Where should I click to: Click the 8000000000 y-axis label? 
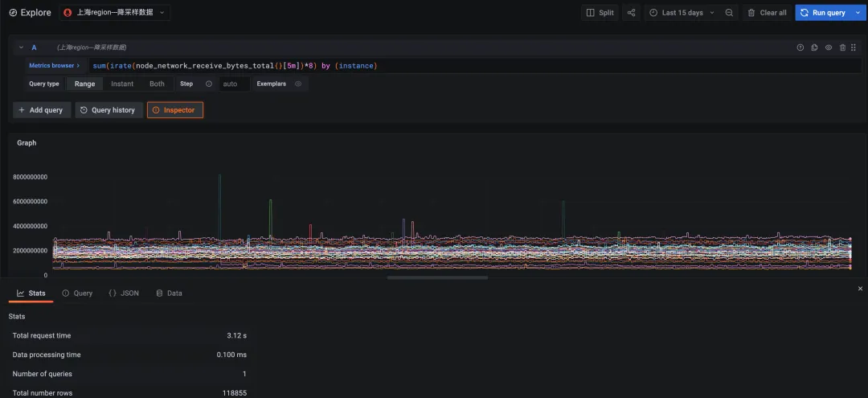click(31, 177)
